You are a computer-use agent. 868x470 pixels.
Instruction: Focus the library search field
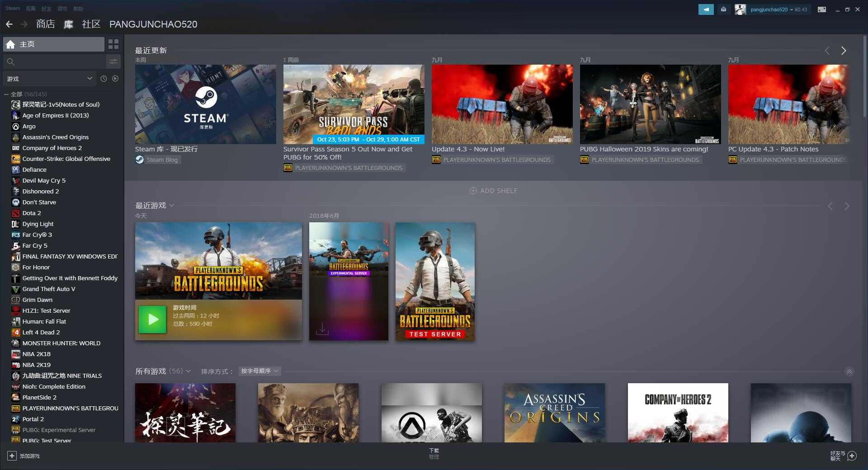coord(54,61)
